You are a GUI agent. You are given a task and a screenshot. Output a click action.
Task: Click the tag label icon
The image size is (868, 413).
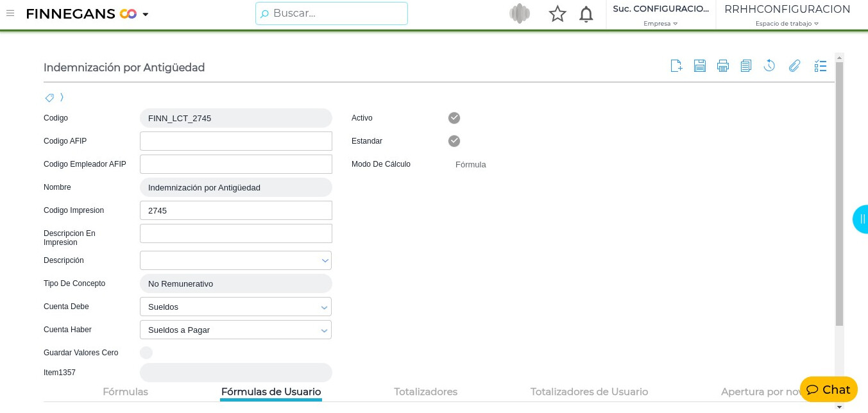point(49,97)
